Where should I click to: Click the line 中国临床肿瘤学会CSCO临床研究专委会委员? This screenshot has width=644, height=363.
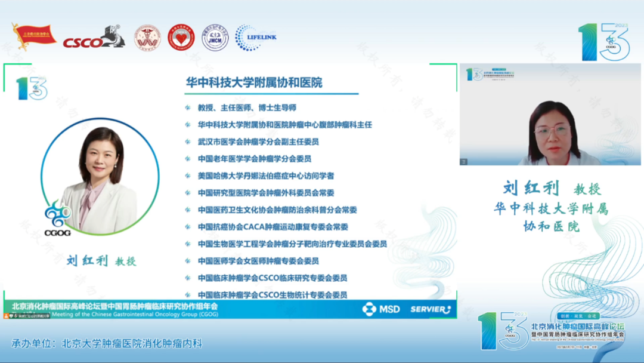(x=273, y=278)
